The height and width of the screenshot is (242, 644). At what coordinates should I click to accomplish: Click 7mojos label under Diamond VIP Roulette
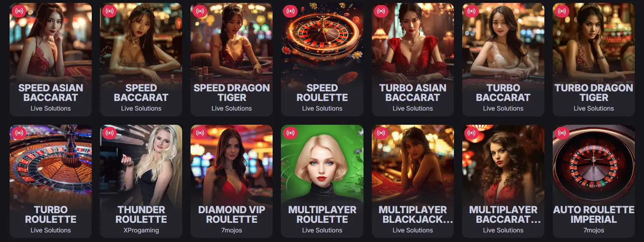pos(231,230)
